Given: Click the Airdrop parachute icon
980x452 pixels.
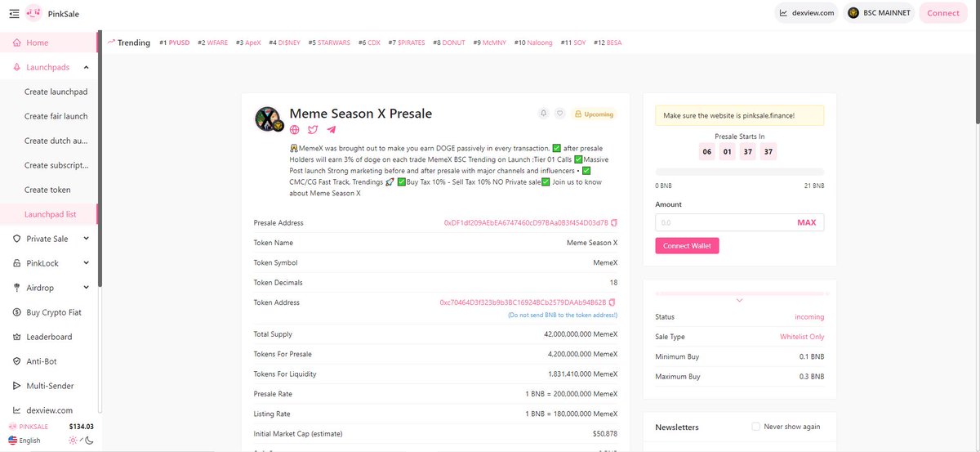Looking at the screenshot, I should tap(17, 288).
